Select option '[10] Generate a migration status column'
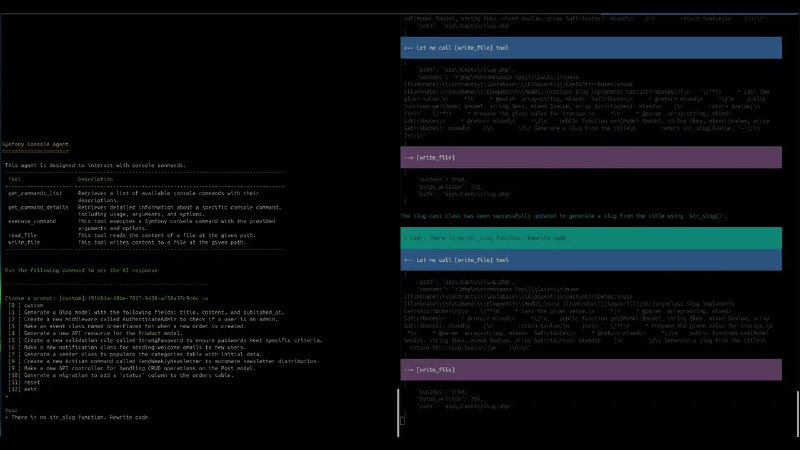The height and width of the screenshot is (450, 800). (x=121, y=376)
